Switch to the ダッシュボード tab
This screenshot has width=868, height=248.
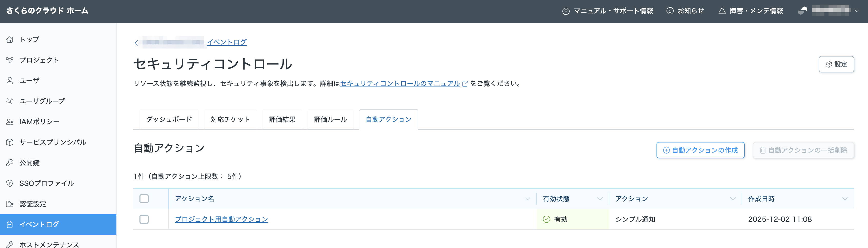[169, 119]
